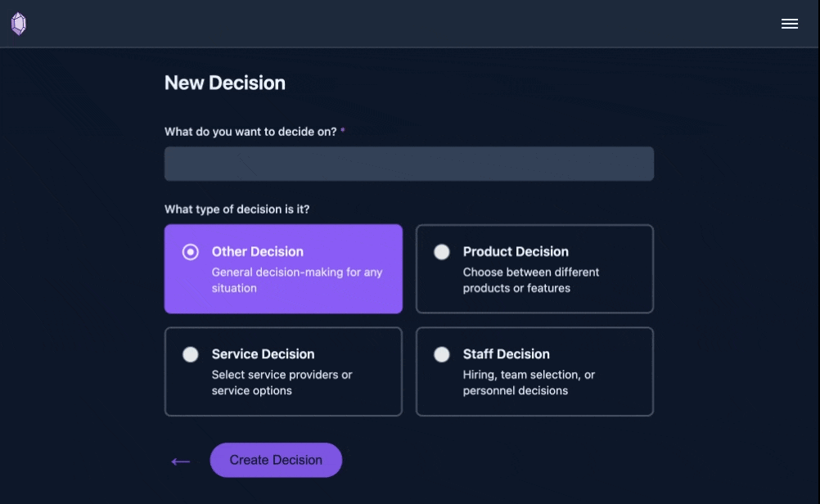
Task: Choose the Staff Decision option card
Action: pyautogui.click(x=534, y=371)
